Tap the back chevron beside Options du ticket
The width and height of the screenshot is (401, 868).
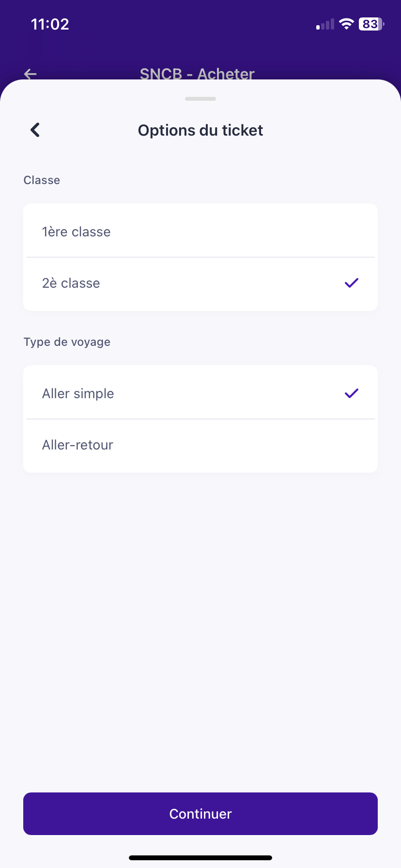35,130
